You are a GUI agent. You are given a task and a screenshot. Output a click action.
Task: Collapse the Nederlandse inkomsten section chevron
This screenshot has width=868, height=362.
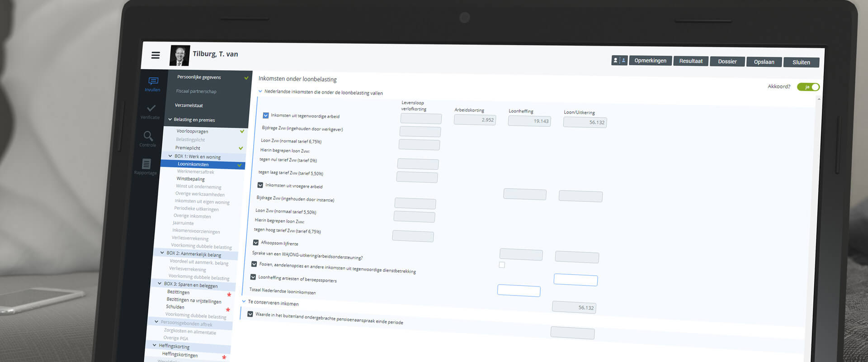click(x=260, y=91)
